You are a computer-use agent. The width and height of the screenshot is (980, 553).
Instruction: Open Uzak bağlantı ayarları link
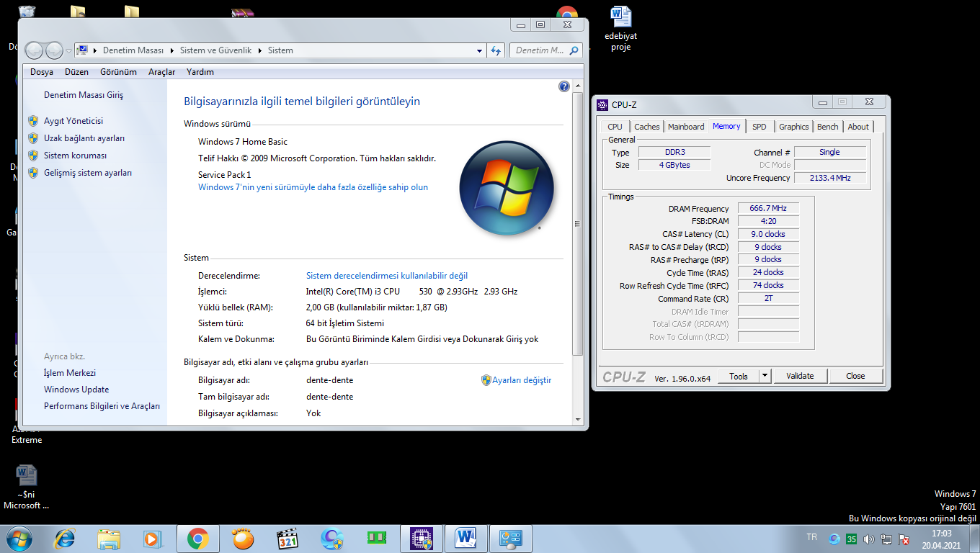[x=84, y=138]
